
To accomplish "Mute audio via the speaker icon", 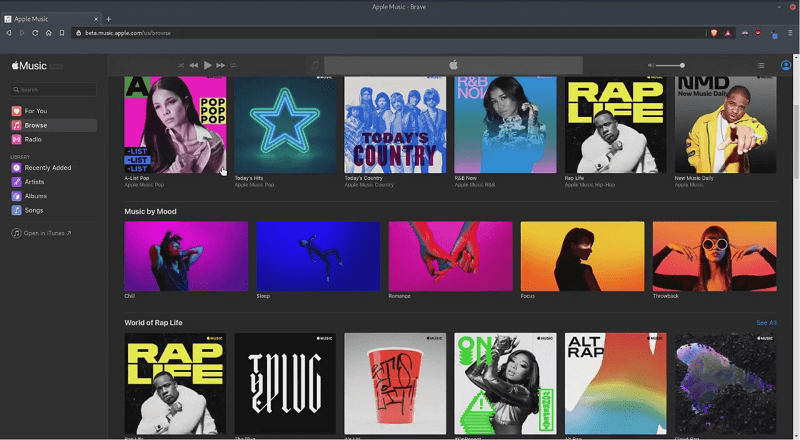I will tap(651, 65).
